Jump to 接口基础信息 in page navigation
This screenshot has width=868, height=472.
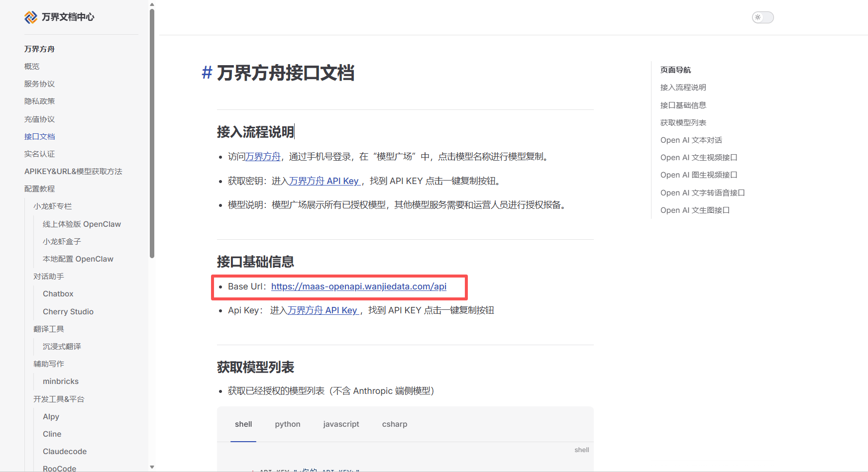click(683, 105)
